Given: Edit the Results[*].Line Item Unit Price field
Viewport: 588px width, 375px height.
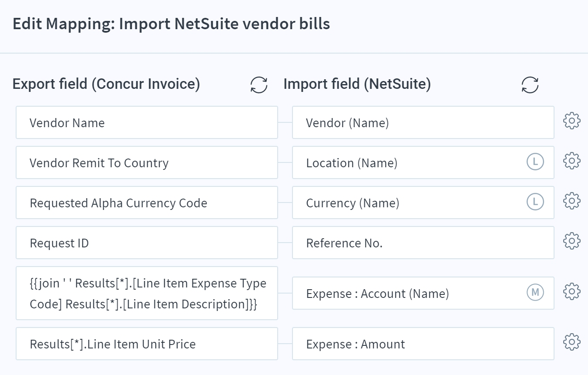Looking at the screenshot, I should pyautogui.click(x=147, y=344).
